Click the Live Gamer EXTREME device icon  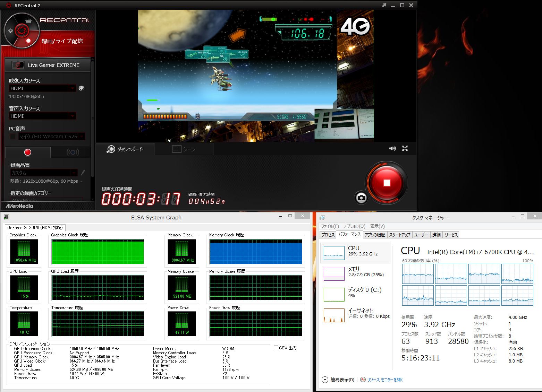18,65
